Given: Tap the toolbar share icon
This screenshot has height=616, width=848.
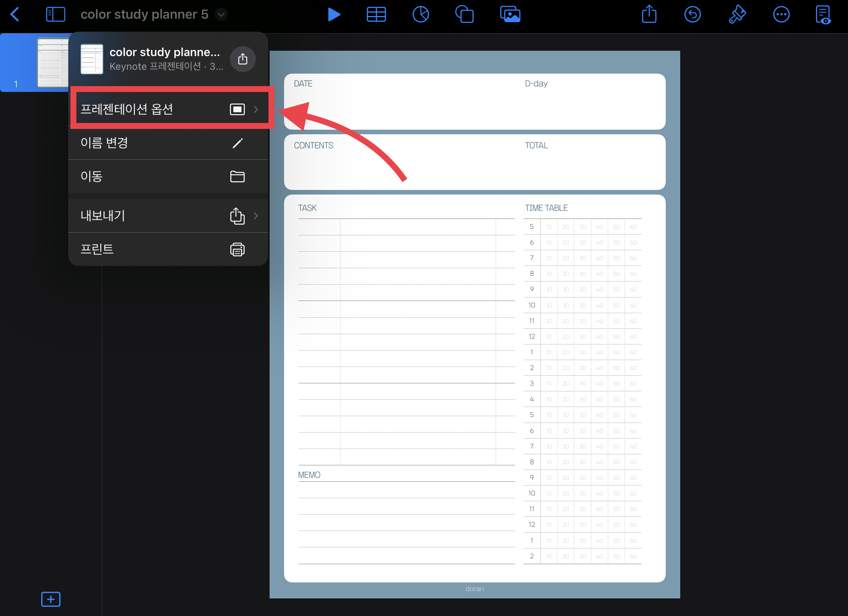Looking at the screenshot, I should pyautogui.click(x=649, y=14).
